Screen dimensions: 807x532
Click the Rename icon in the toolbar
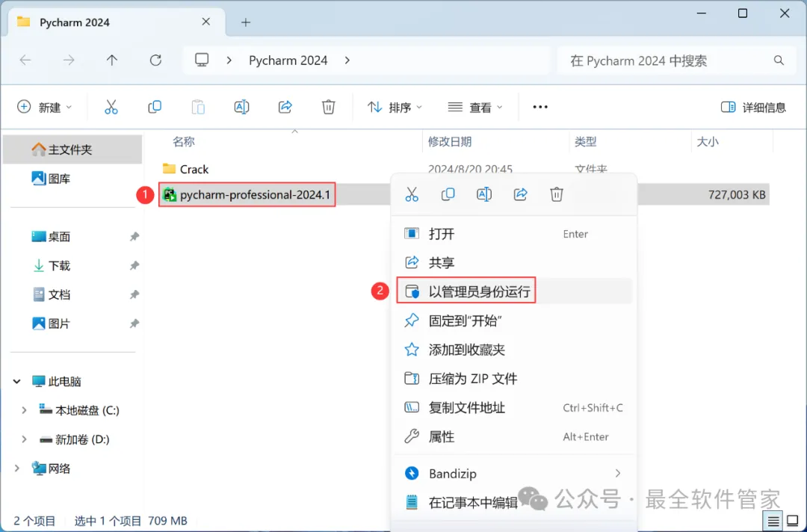[x=241, y=107]
